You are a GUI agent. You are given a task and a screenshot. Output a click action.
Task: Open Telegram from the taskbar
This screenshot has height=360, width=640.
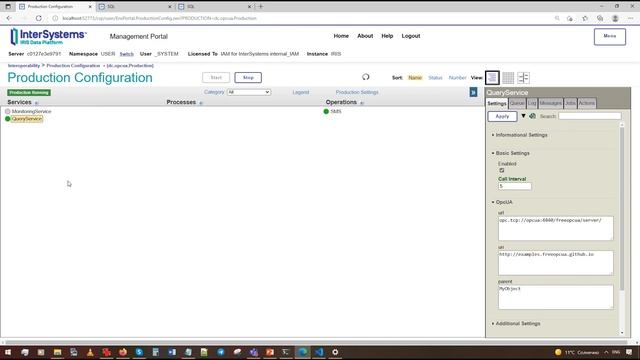click(x=221, y=352)
